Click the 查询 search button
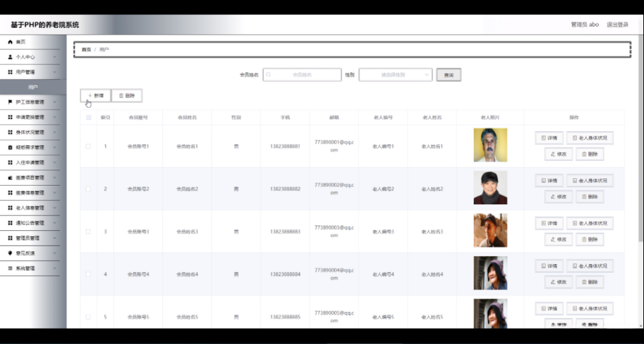Screen dimensions: 644x344 tap(449, 75)
